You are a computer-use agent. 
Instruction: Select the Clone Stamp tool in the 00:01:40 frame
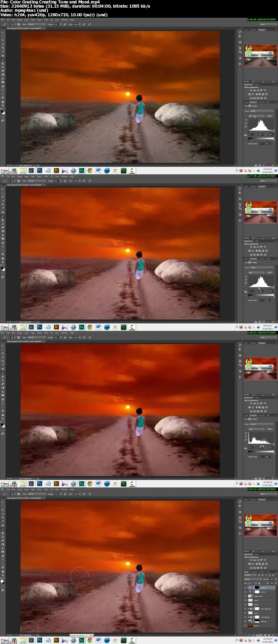tap(2, 220)
